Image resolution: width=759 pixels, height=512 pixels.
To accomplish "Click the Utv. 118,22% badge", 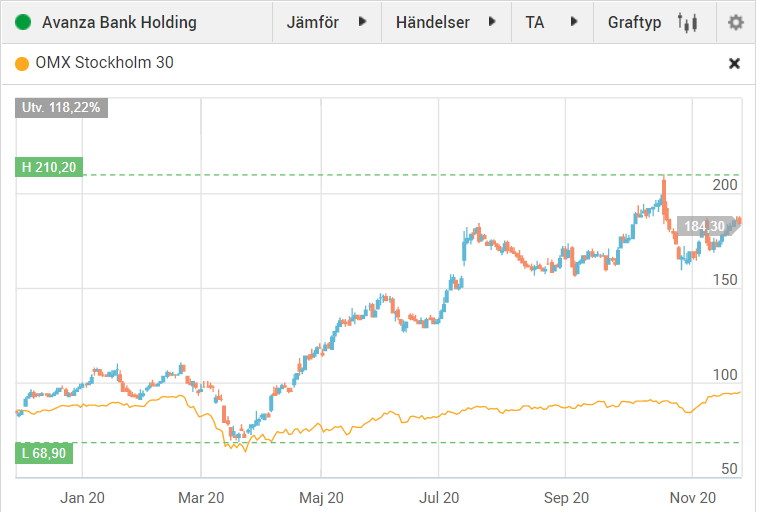I will point(61,107).
